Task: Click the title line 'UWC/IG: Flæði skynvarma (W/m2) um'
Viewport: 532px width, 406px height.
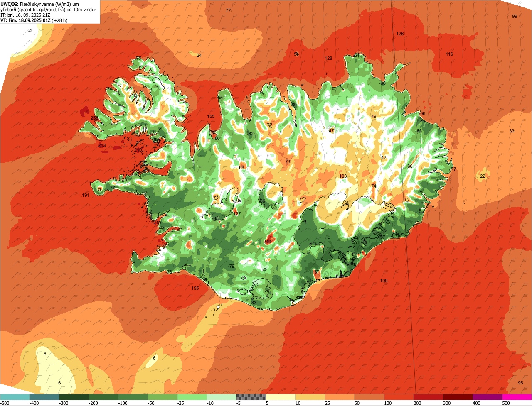Action: click(x=40, y=4)
